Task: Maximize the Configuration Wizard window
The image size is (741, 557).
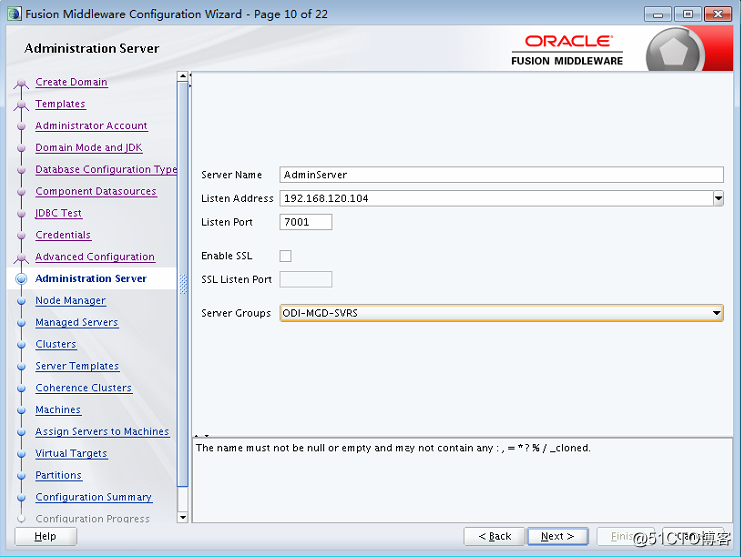Action: pos(688,14)
